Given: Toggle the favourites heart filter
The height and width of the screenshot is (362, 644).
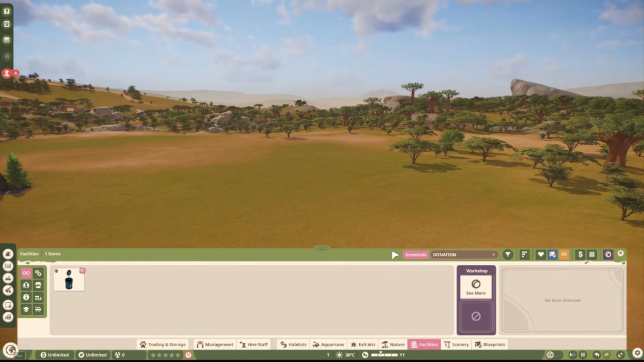Looking at the screenshot, I should click(541, 254).
